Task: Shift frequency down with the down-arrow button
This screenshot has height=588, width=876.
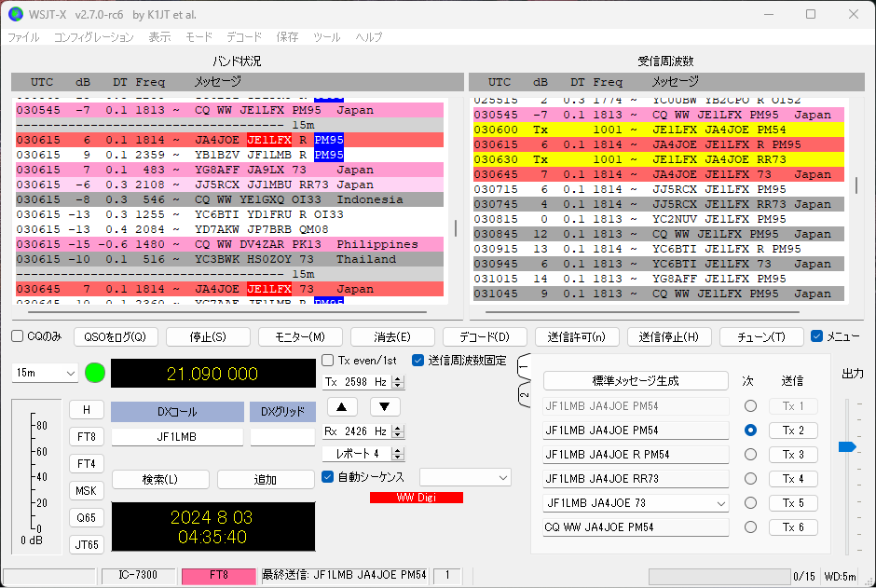Action: click(x=384, y=406)
